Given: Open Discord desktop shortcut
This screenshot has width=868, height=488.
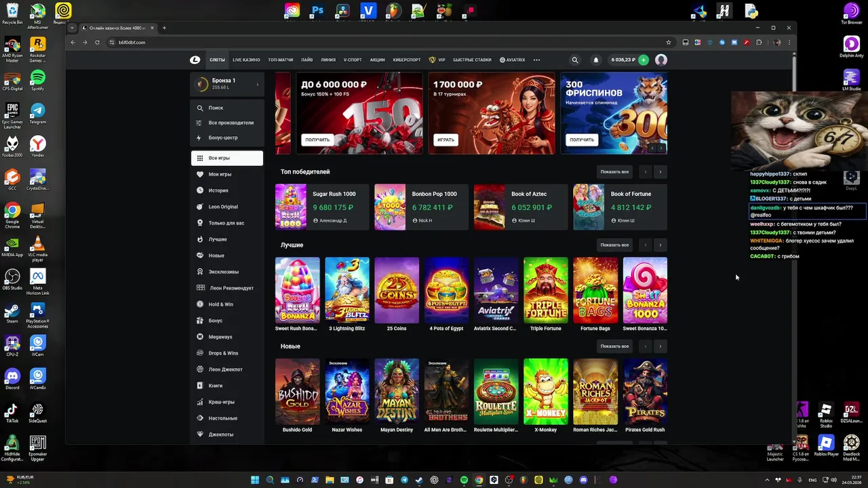Looking at the screenshot, I should coord(12,378).
